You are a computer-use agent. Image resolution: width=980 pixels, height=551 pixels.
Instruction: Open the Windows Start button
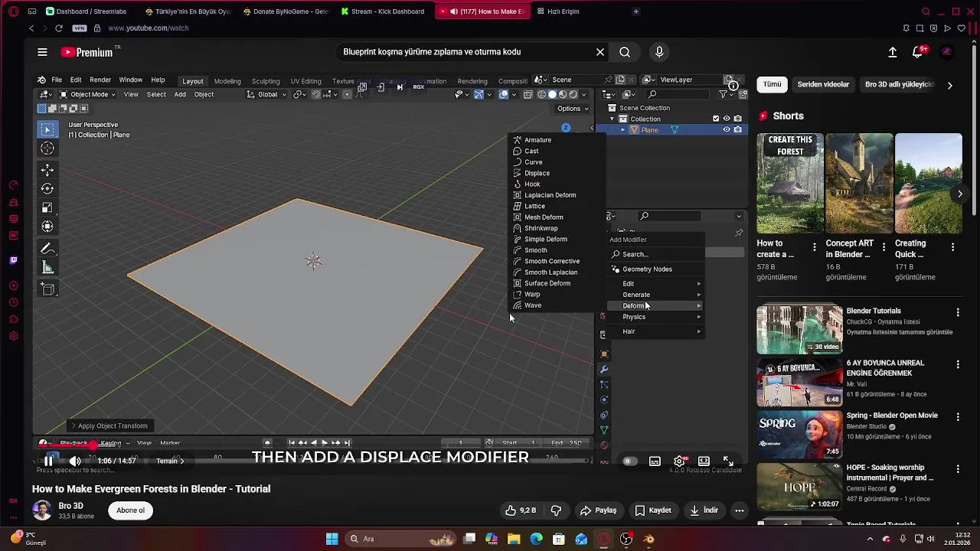click(x=332, y=539)
